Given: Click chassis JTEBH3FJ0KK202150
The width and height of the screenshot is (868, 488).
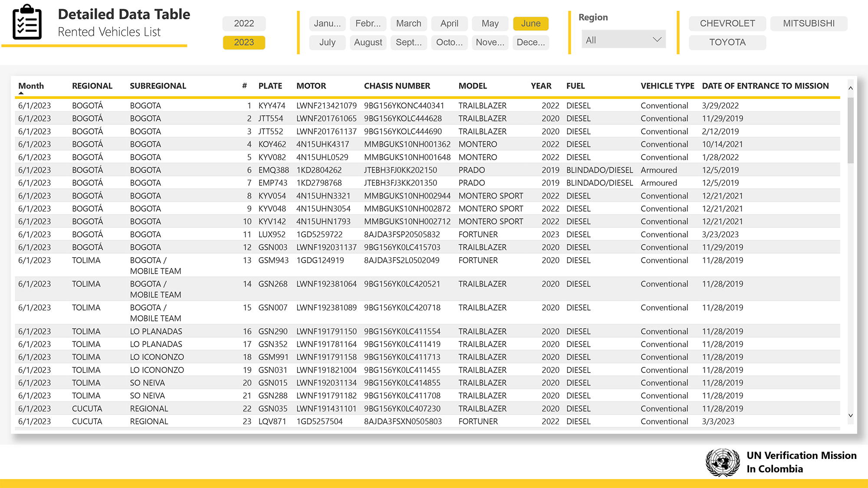Looking at the screenshot, I should (400, 170).
